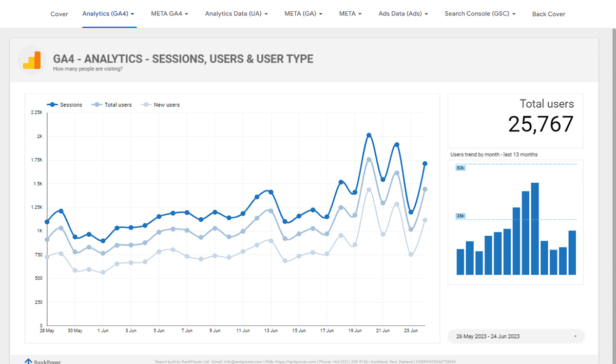This screenshot has height=364, width=616.
Task: Click the 19 Jun x-axis label
Action: [x=354, y=331]
